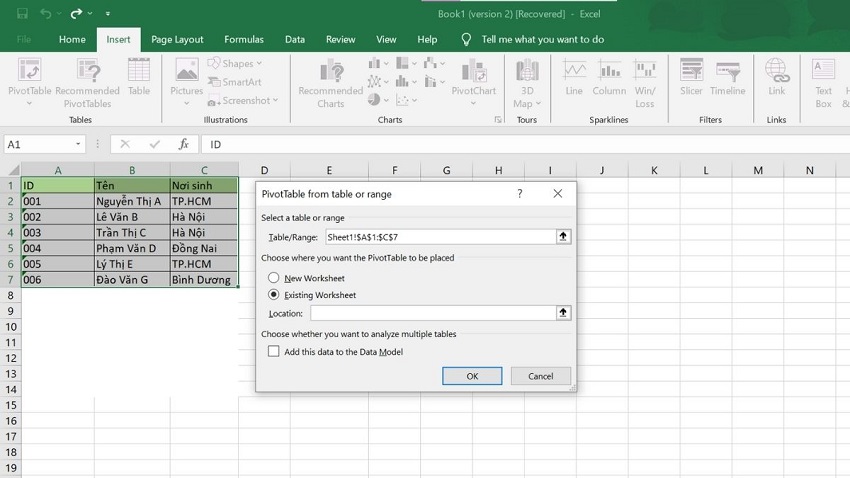Open the 3D Map tool

click(526, 80)
